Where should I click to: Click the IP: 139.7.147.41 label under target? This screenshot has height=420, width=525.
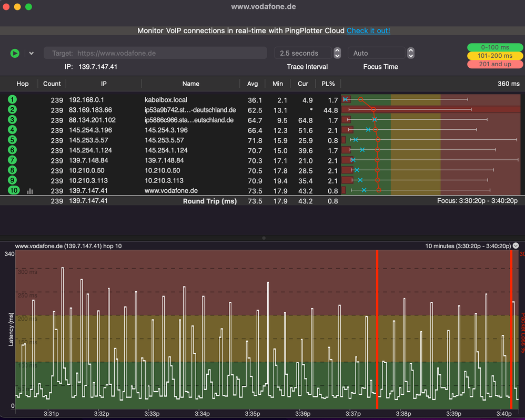click(x=91, y=67)
